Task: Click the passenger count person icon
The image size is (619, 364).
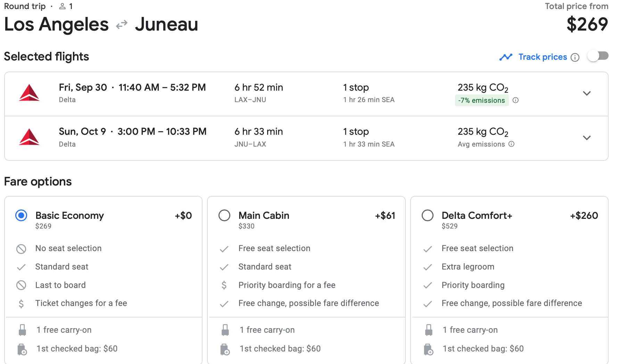Action: click(63, 6)
